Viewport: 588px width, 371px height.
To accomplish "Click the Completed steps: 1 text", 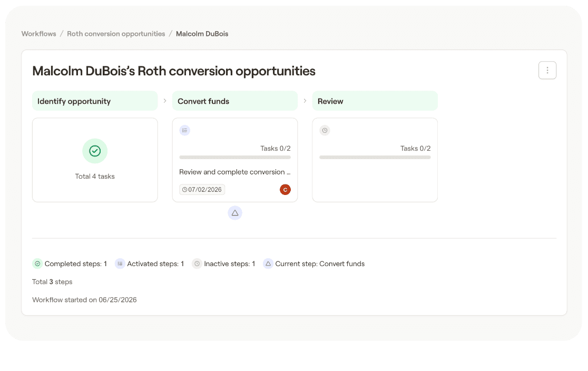I will pyautogui.click(x=76, y=263).
